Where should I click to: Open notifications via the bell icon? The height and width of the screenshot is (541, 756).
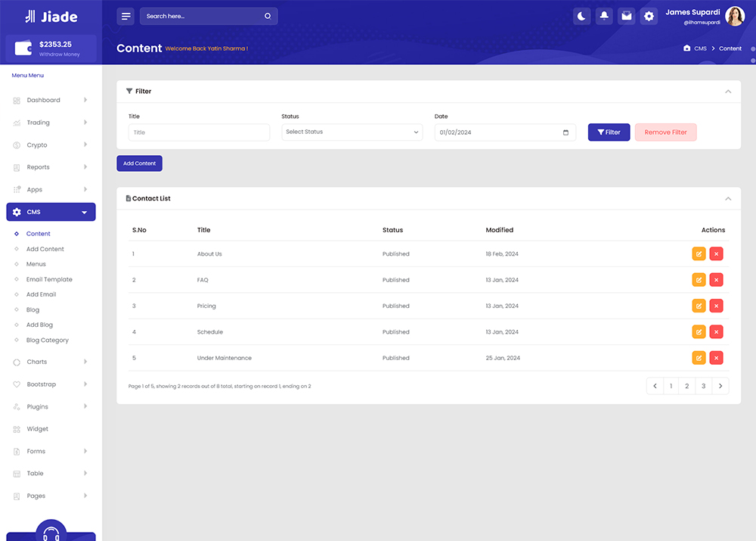tap(604, 16)
